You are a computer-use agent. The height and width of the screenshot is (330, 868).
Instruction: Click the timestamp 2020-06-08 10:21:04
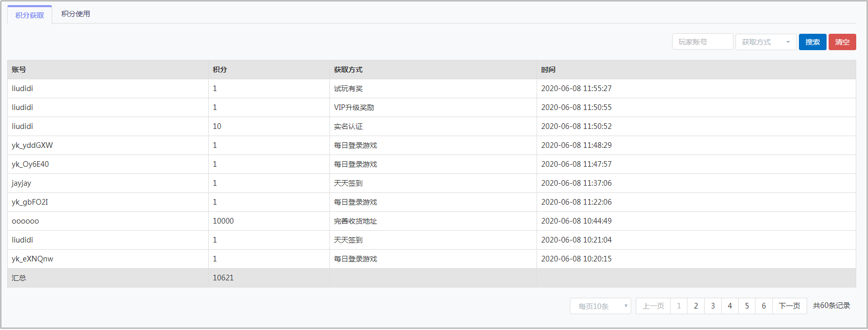point(576,240)
